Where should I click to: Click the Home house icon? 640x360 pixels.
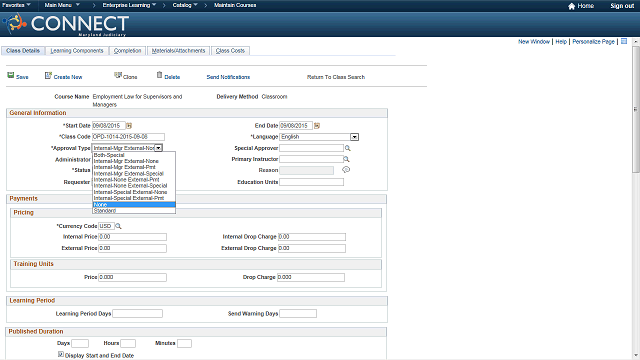(x=571, y=6)
